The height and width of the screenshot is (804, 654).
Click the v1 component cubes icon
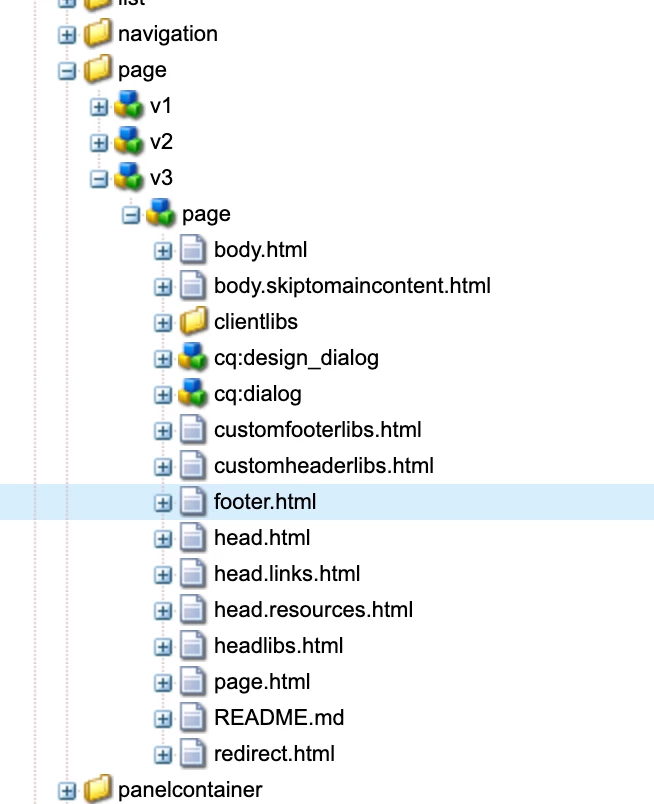(129, 105)
